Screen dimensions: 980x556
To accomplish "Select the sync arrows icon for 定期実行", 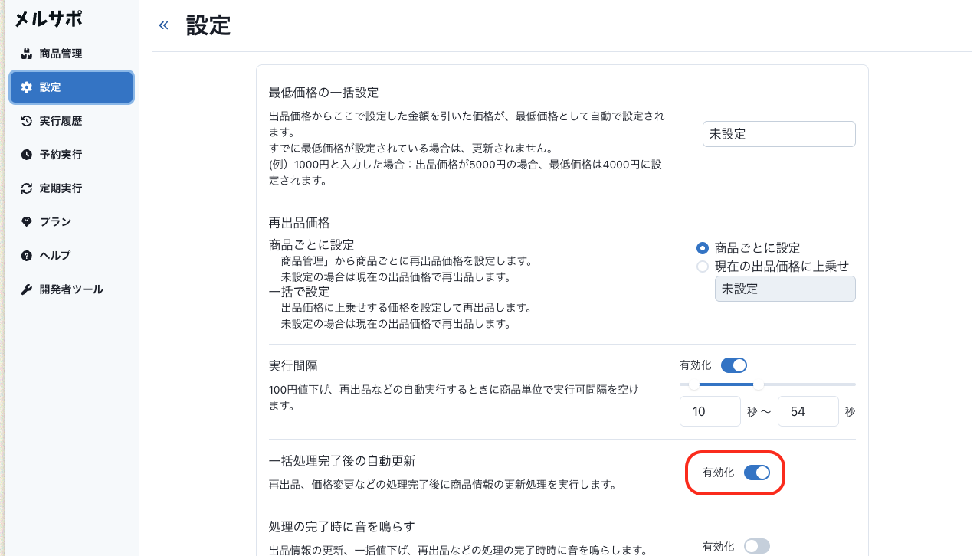I will tap(27, 188).
